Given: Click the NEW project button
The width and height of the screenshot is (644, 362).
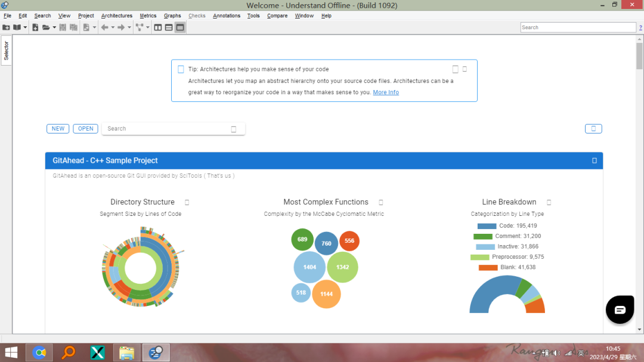Looking at the screenshot, I should 58,129.
